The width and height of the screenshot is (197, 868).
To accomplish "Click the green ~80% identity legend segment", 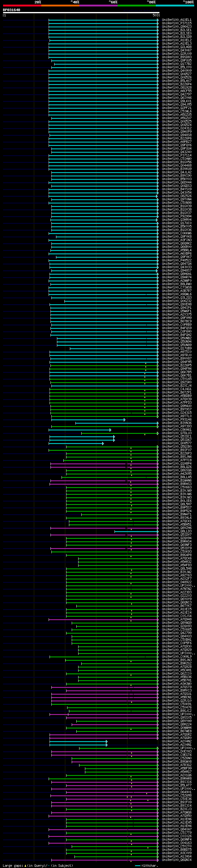I will tap(137, 6).
